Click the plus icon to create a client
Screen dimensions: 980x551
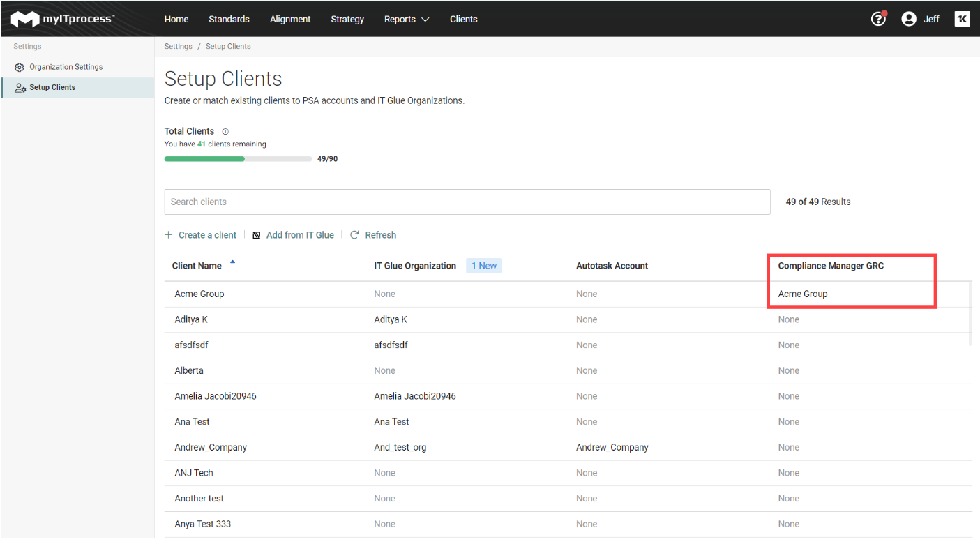pos(169,235)
